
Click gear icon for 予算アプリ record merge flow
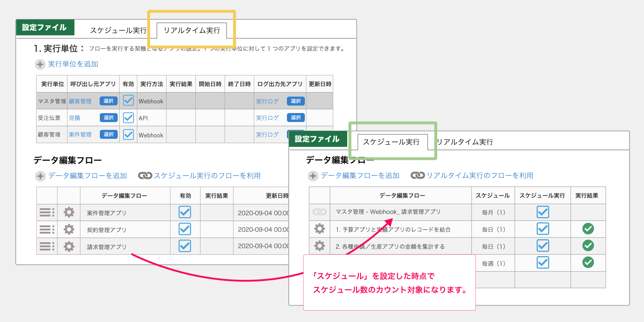point(319,229)
